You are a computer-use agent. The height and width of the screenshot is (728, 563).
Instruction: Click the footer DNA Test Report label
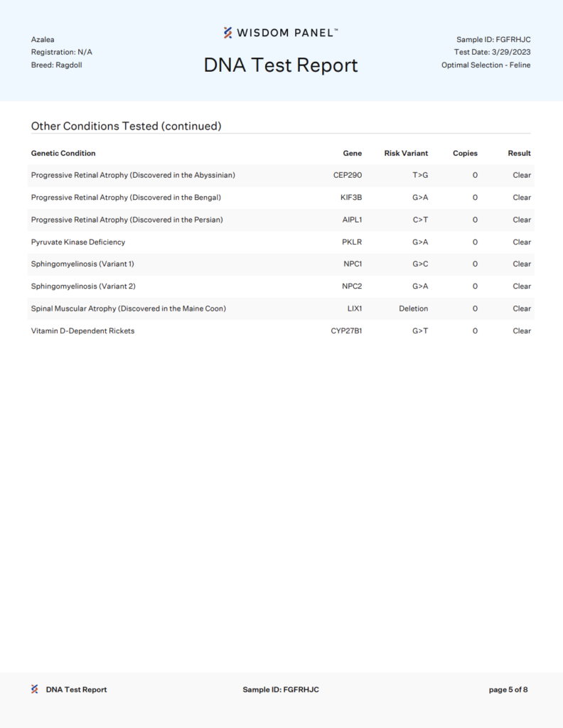click(76, 690)
